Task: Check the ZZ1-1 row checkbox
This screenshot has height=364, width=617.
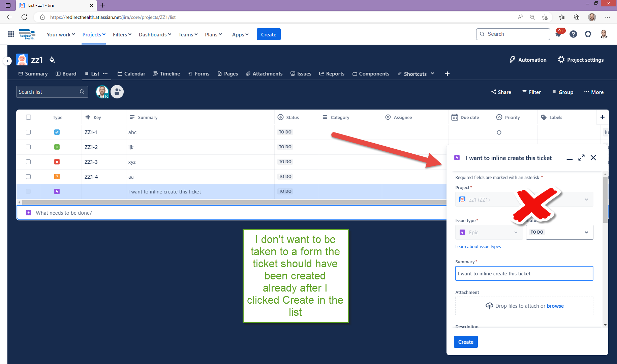Action: [x=28, y=132]
